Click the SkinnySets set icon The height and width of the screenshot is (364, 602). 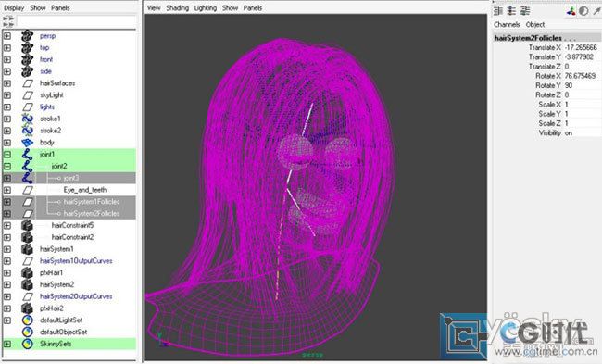(27, 344)
